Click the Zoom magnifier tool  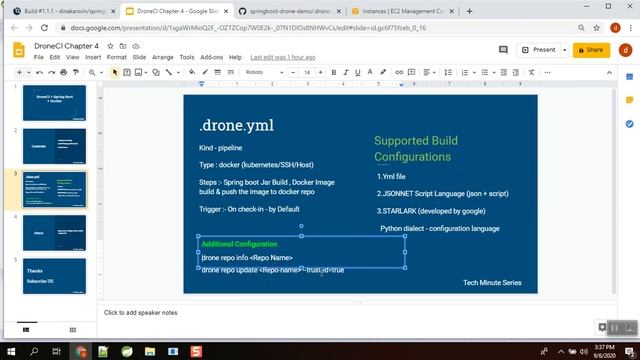tap(92, 73)
